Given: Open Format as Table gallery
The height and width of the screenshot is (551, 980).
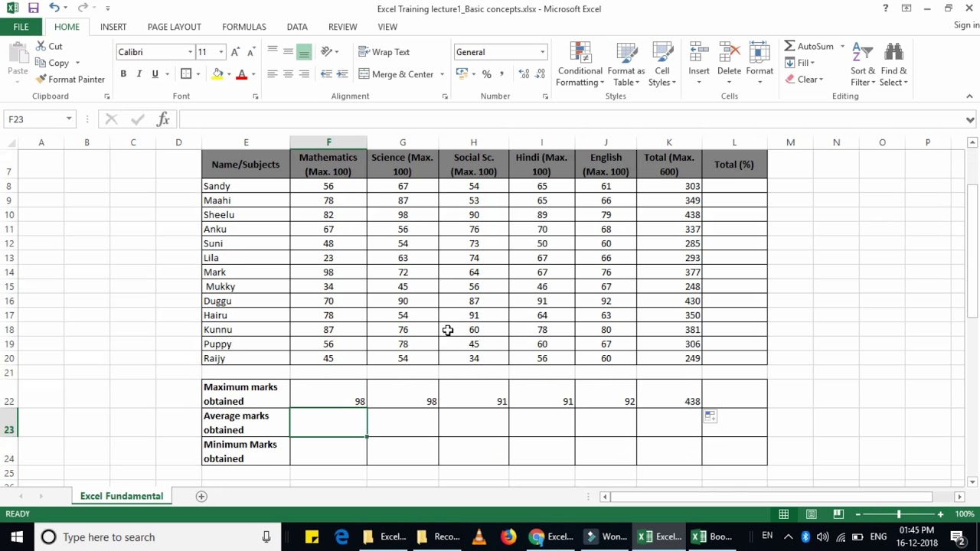Looking at the screenshot, I should coord(626,64).
